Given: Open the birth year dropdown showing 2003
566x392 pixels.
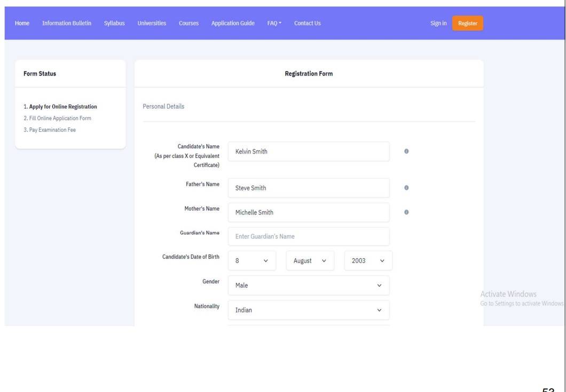Looking at the screenshot, I should coord(368,261).
